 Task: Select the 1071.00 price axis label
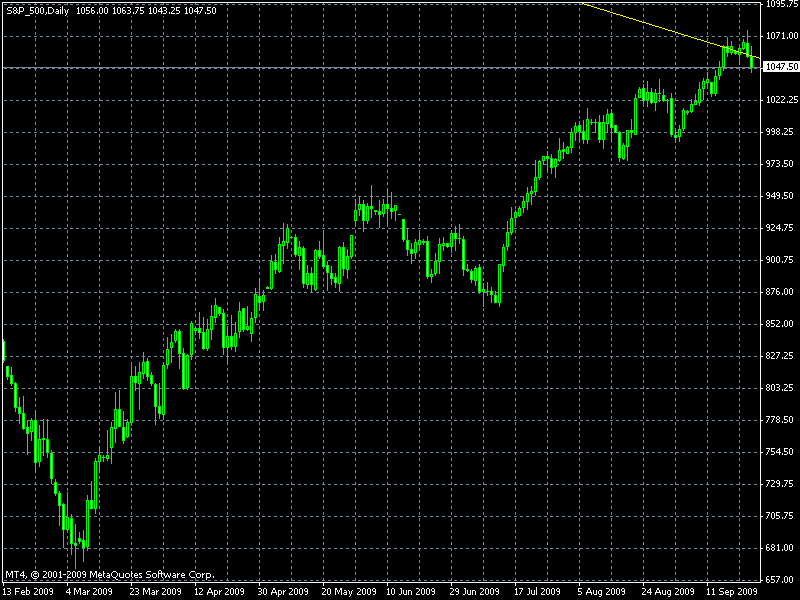click(779, 36)
